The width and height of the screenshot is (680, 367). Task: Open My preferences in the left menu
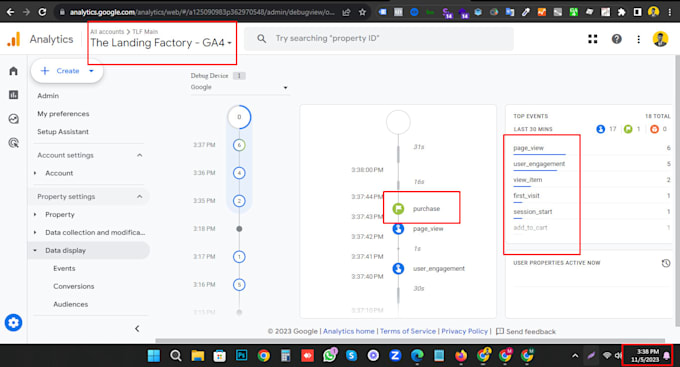(x=63, y=114)
